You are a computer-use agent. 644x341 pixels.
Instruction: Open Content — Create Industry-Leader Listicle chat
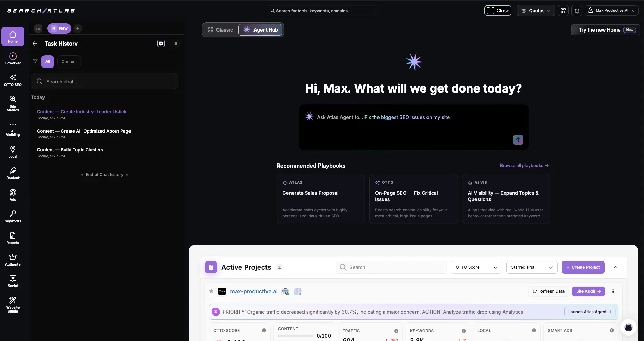click(82, 114)
